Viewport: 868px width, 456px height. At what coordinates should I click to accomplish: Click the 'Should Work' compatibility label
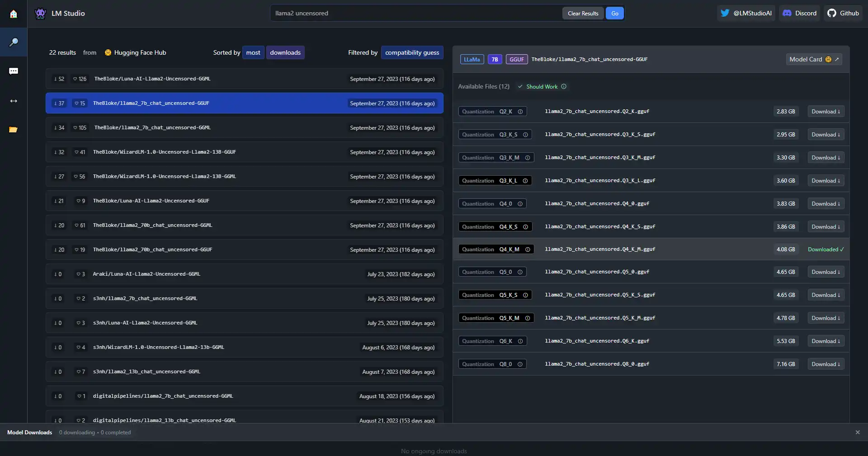[x=542, y=86]
